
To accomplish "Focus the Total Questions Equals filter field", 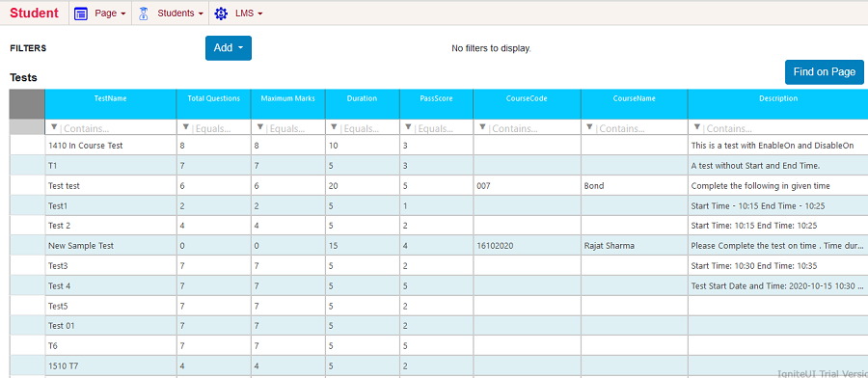I will click(221, 128).
